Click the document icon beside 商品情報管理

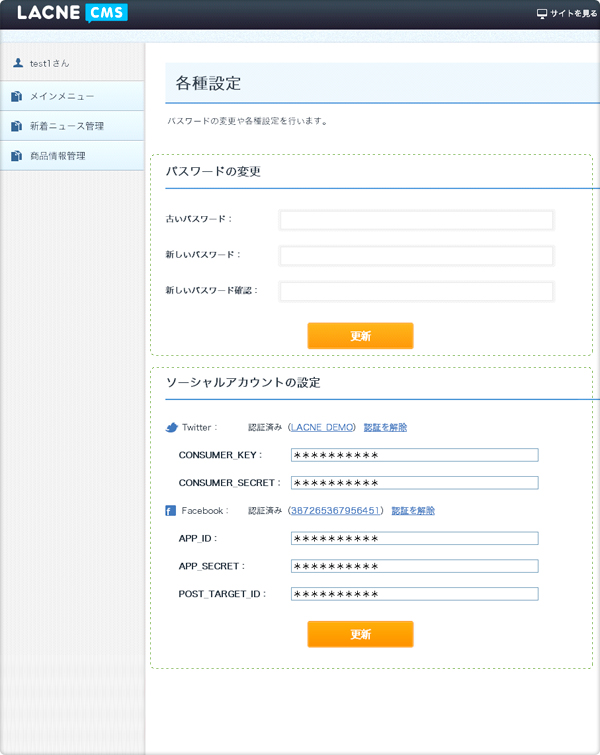[16, 156]
